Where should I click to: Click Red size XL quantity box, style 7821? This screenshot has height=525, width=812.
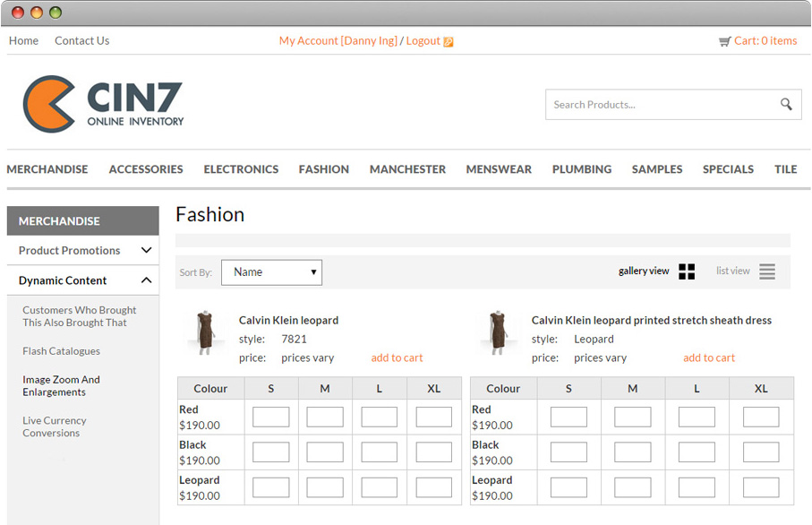point(434,417)
